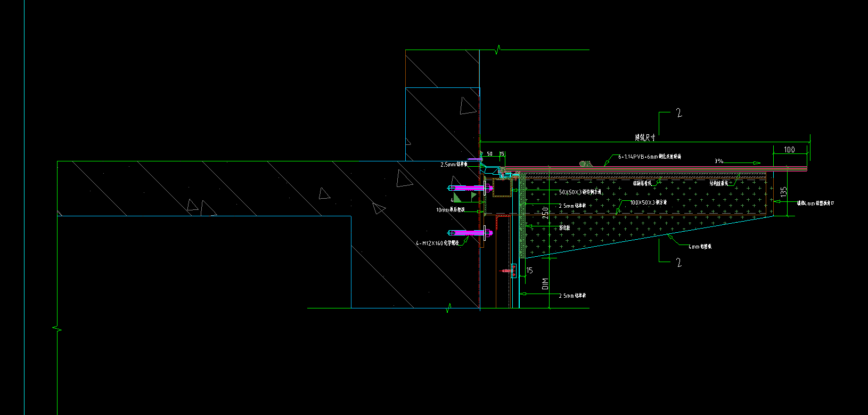The image size is (868, 415).
Task: Click the 250 vertical dimension text
Action: coord(545,213)
